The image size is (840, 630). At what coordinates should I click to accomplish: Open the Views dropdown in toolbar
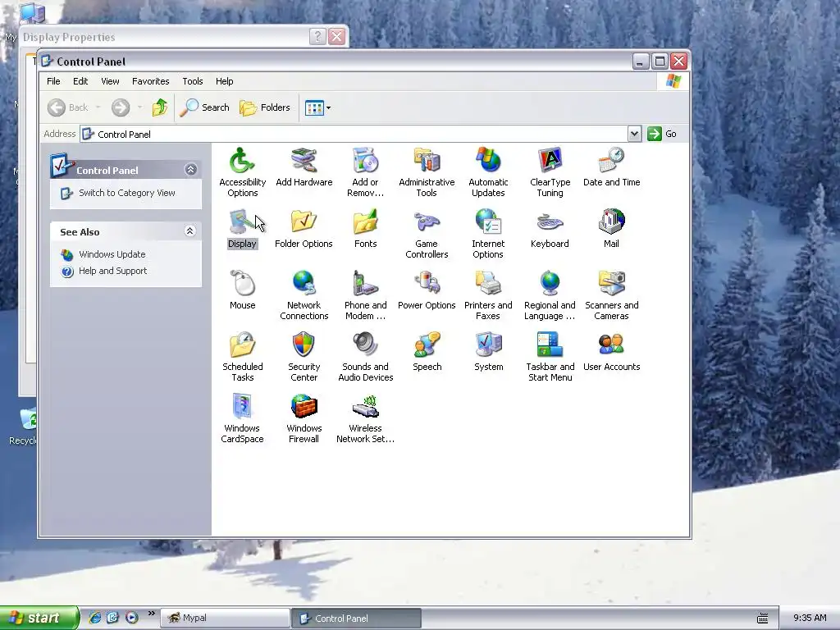pyautogui.click(x=318, y=107)
